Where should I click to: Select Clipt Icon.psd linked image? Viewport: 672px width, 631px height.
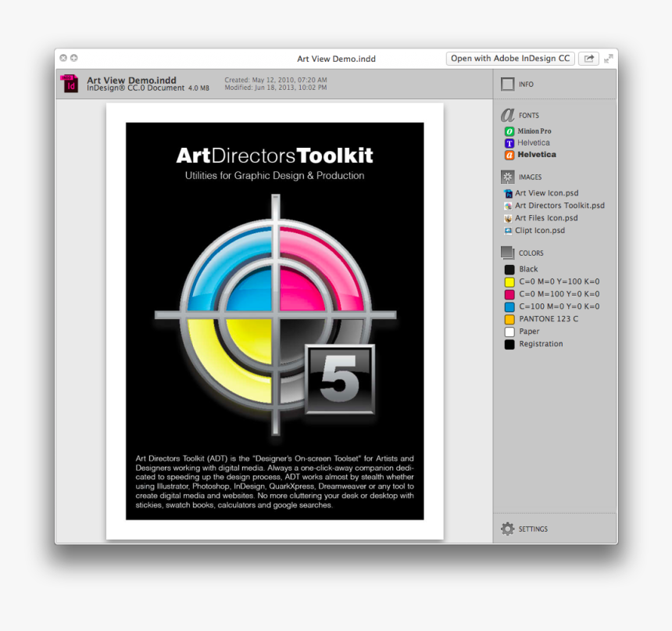(539, 231)
